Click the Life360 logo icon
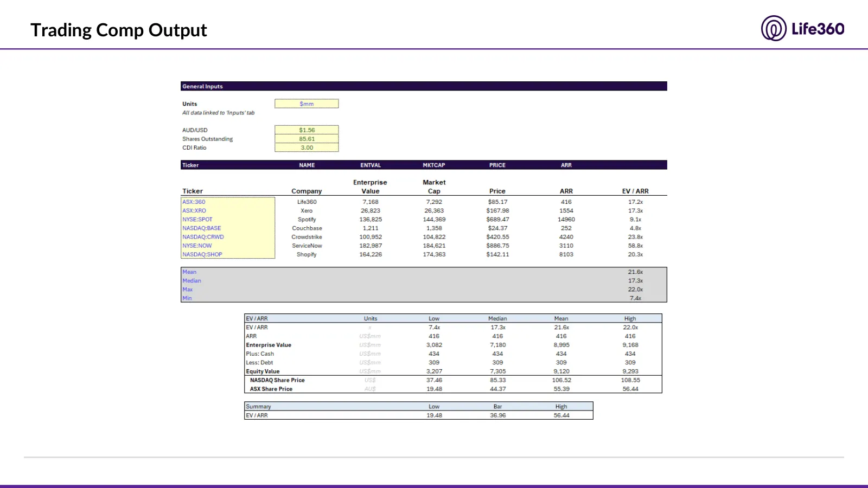868x488 pixels. 774,28
